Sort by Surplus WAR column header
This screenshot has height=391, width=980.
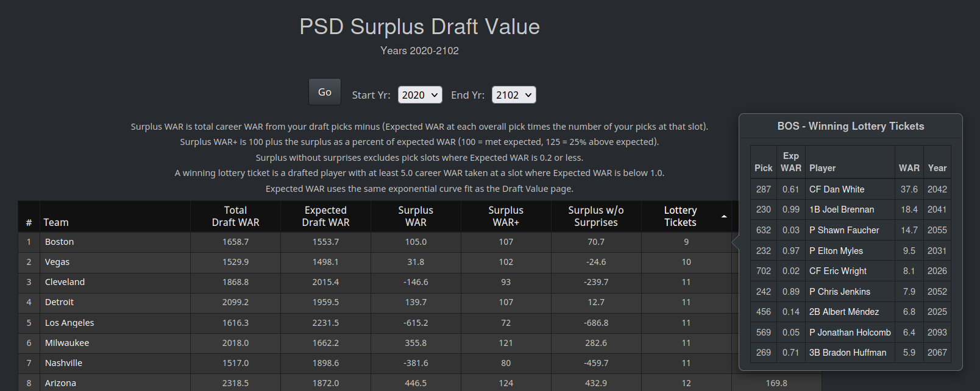click(x=416, y=216)
